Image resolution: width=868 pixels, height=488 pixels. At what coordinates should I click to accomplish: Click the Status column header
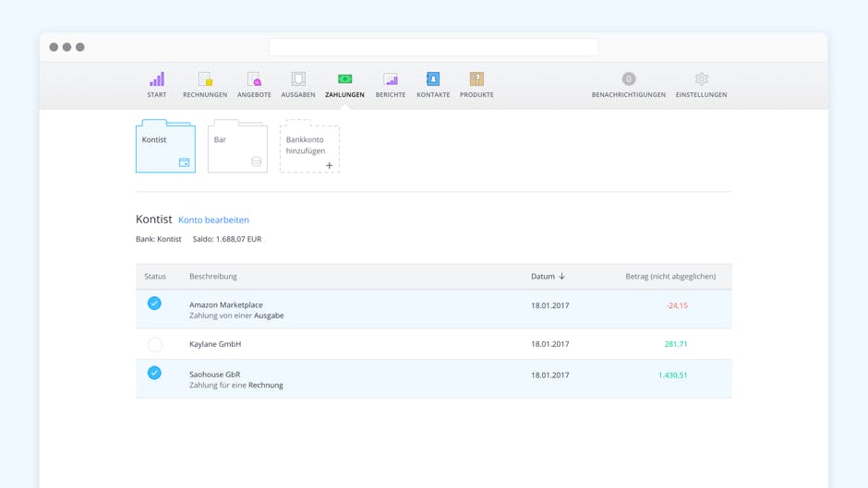tap(155, 276)
